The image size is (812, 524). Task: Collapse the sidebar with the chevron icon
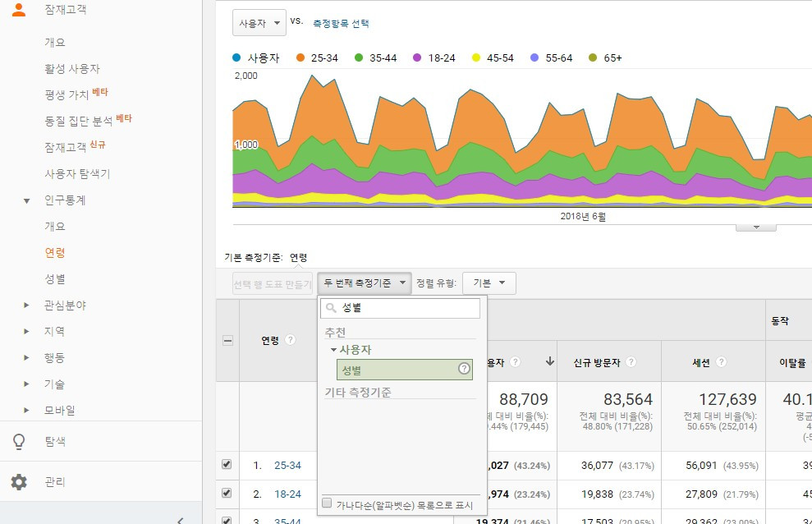pyautogui.click(x=180, y=520)
